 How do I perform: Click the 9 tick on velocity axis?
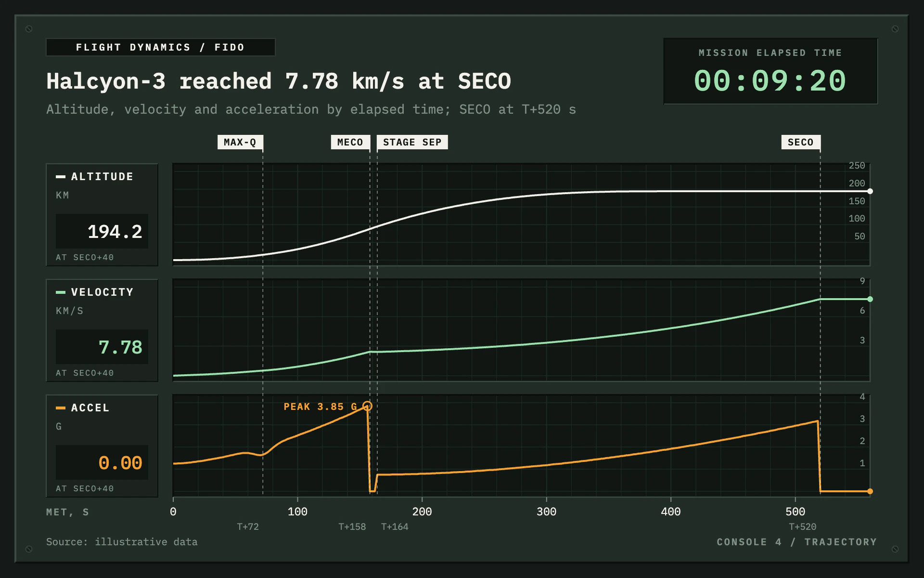click(862, 281)
